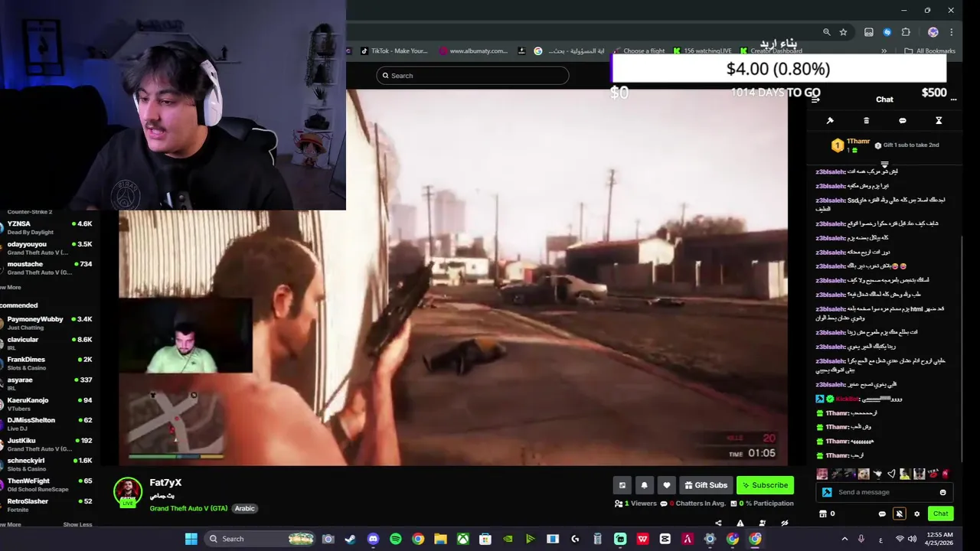Click Chrome zoom magnifier icon in address bar

pos(826,32)
